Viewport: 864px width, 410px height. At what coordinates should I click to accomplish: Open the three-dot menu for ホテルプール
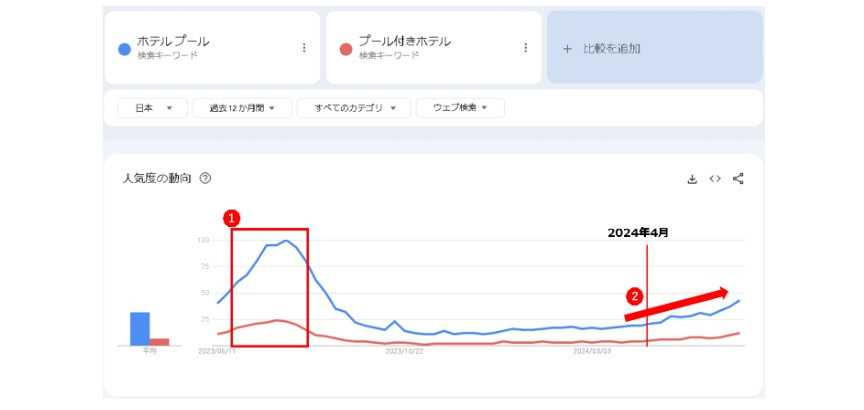click(304, 48)
